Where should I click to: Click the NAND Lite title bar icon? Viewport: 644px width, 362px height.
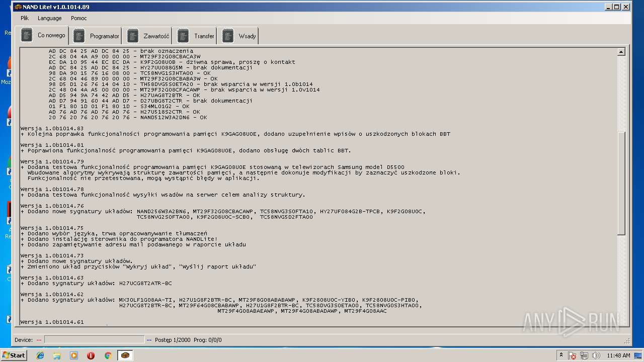tap(18, 7)
